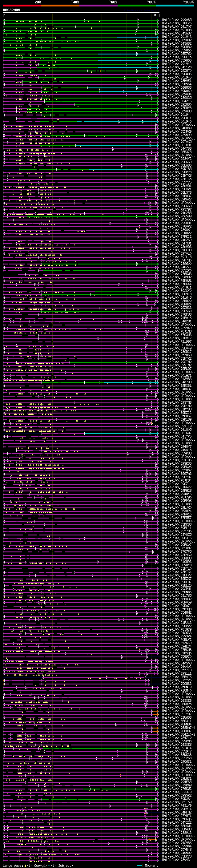Select the UniRef100_Q39599 entry
Image resolution: width=197 pixels, height=868 pixels.
[x=176, y=135]
